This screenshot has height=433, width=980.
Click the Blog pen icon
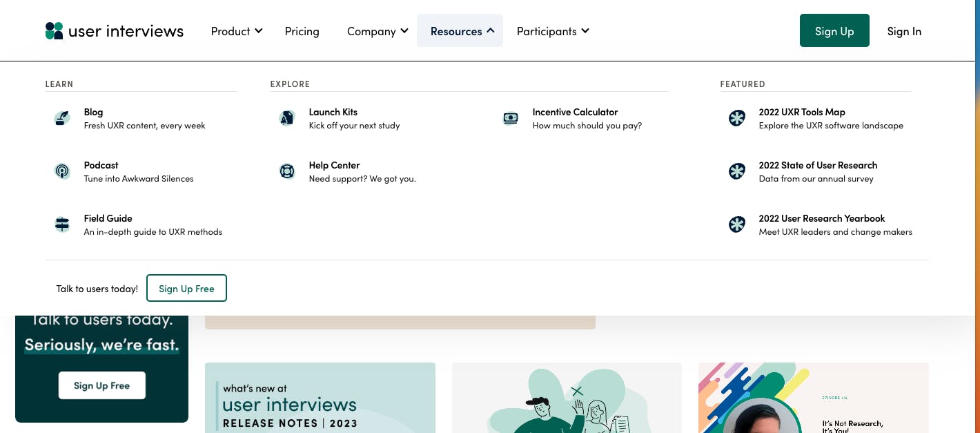click(62, 117)
